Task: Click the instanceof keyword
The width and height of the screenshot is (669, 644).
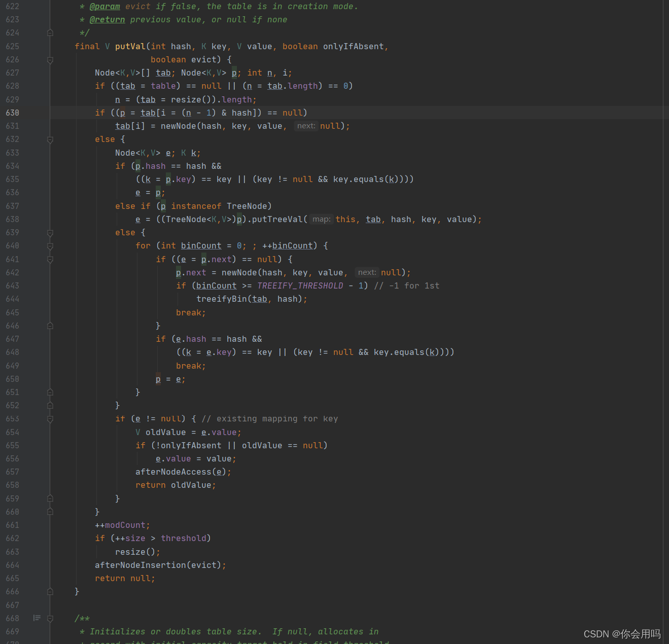Action: coord(196,206)
